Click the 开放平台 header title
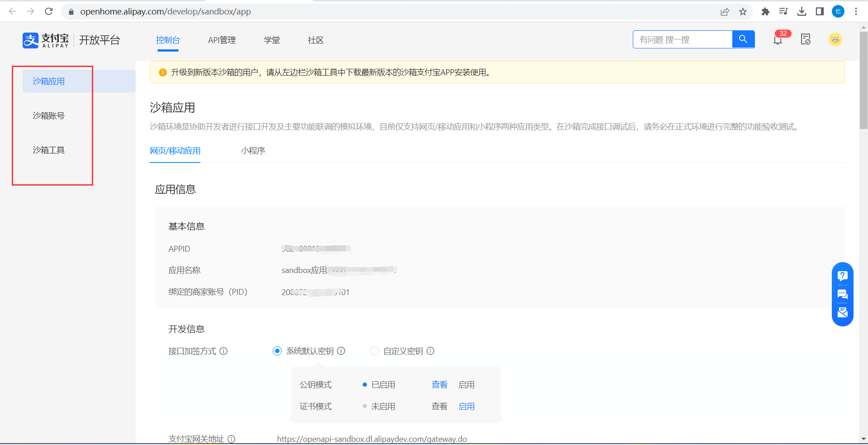Viewport: 868px width, 445px height. click(100, 40)
